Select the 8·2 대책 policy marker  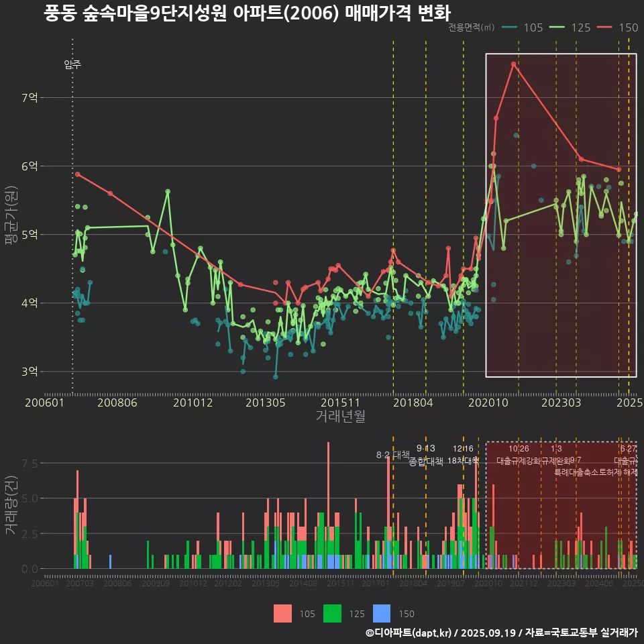coord(392,455)
